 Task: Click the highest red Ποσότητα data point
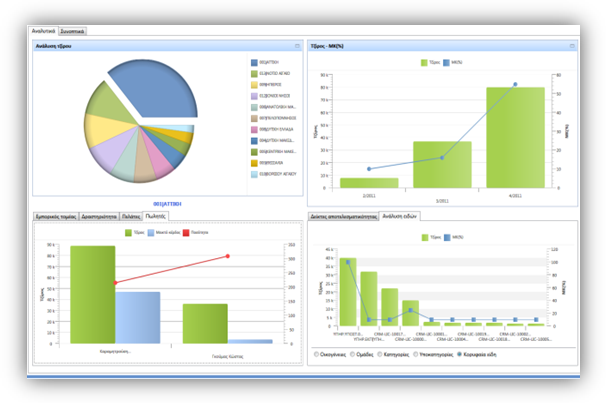point(228,256)
